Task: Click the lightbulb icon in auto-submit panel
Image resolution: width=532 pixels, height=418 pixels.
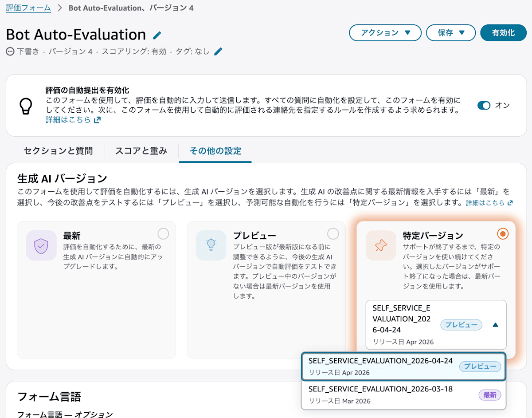Action: (x=26, y=106)
